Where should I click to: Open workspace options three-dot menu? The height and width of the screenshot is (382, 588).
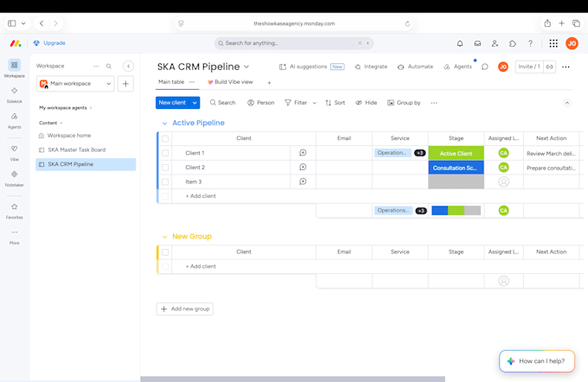pyautogui.click(x=96, y=67)
